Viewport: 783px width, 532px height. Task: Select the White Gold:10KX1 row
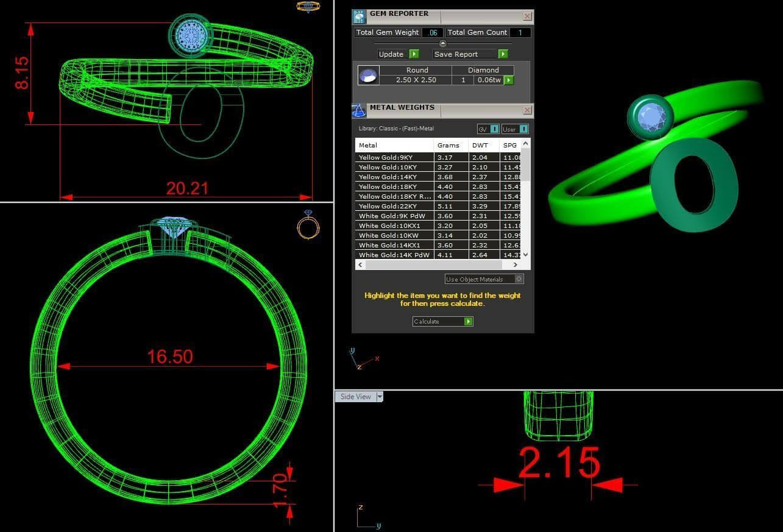[x=439, y=225]
